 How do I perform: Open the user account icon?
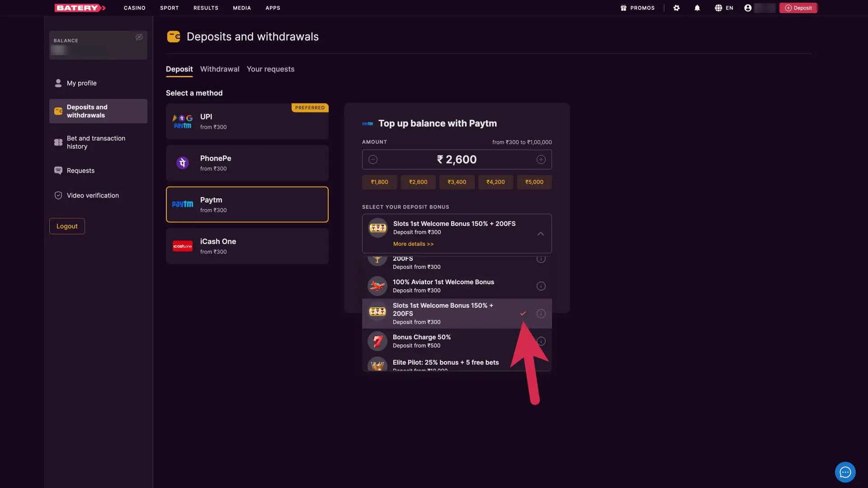748,8
